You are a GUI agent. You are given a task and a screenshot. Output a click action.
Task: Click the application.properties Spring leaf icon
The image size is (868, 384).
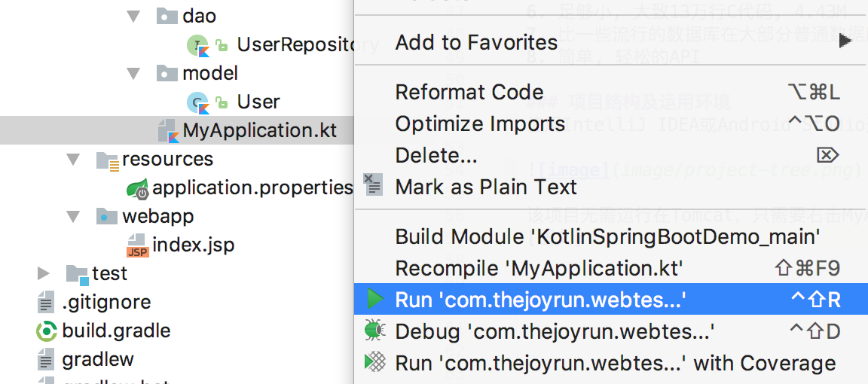pyautogui.click(x=138, y=188)
